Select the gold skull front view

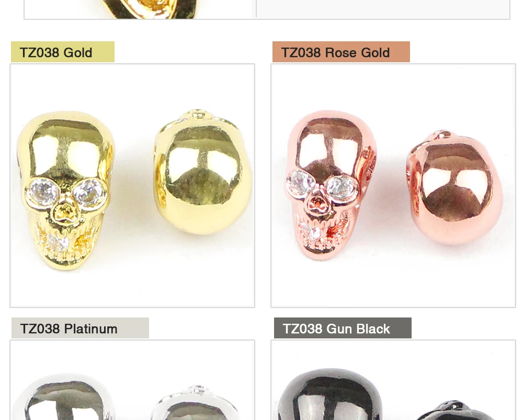pyautogui.click(x=65, y=191)
